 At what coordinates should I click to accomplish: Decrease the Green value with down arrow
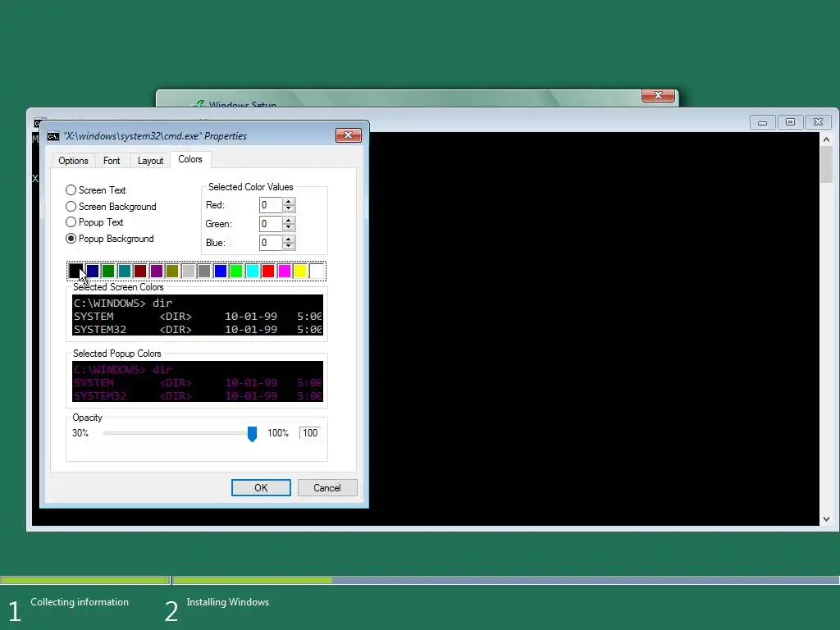coord(289,227)
